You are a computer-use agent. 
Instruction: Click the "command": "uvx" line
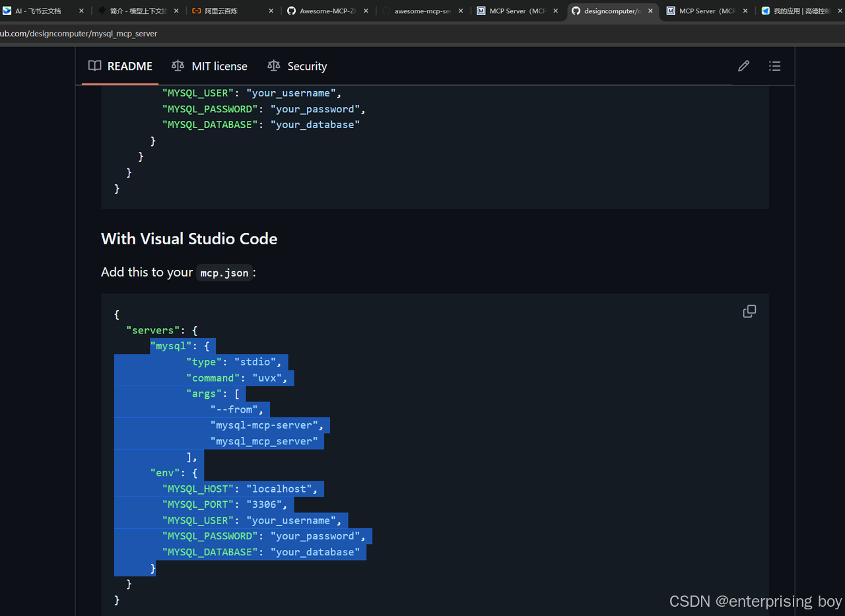237,378
